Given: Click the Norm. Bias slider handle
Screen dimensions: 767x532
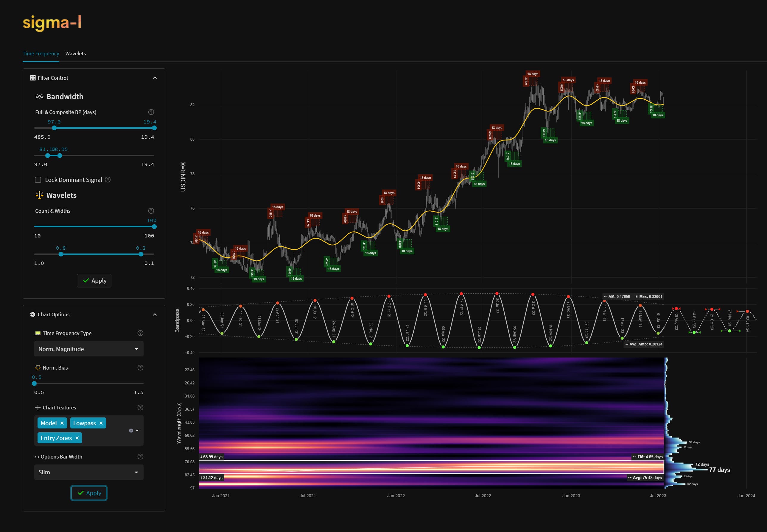Looking at the screenshot, I should tap(34, 383).
